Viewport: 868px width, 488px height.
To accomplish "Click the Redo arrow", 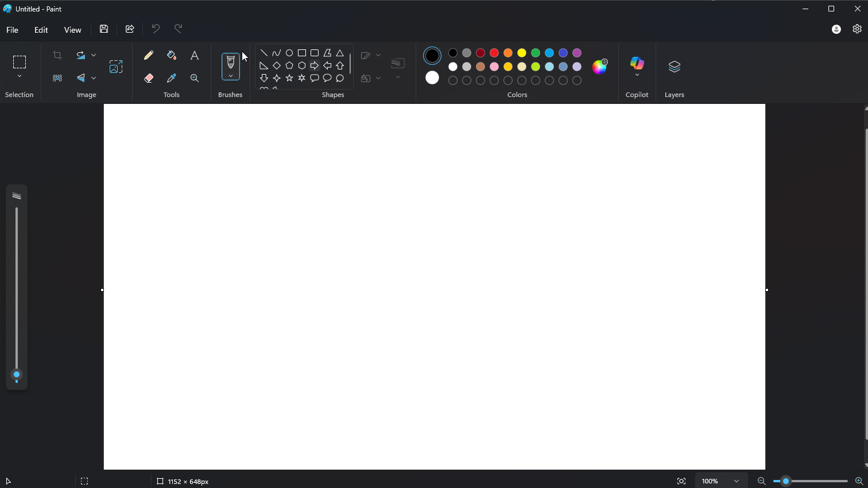I will [179, 29].
